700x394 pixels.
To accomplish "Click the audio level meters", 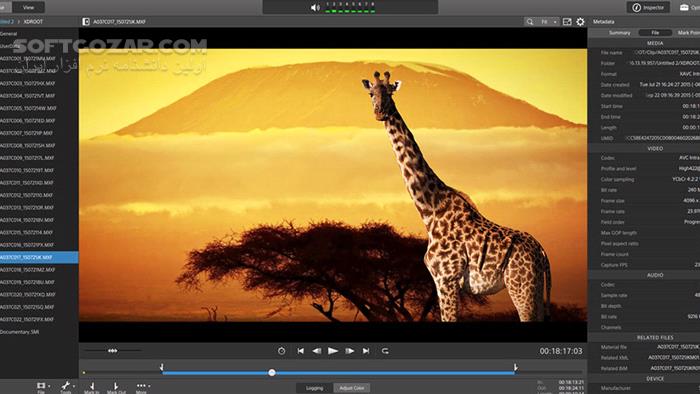I will point(350,7).
